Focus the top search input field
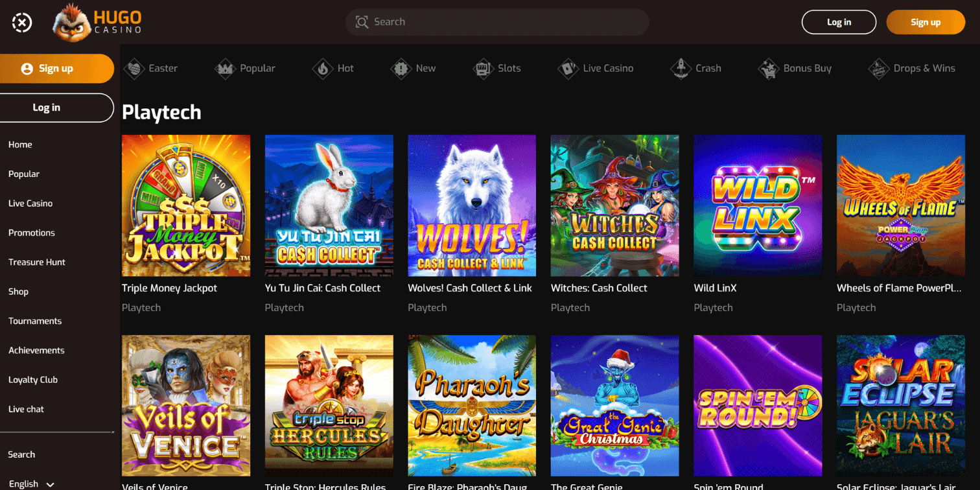Screen dimensions: 980x490 [497, 22]
